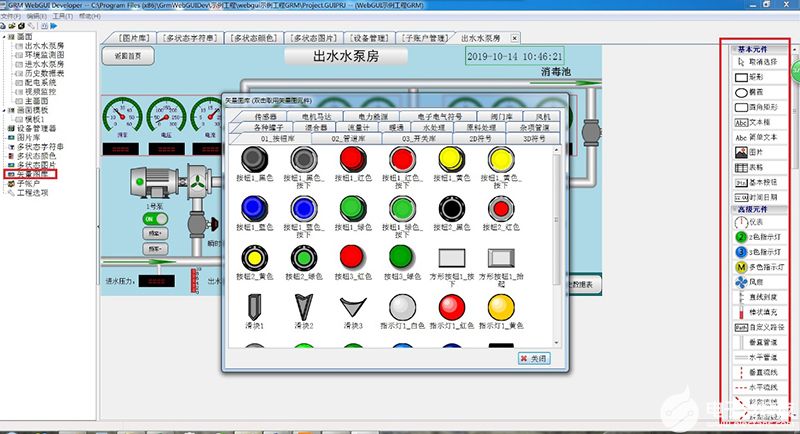Open the 帮助 menu
800x434 pixels.
pyautogui.click(x=90, y=16)
